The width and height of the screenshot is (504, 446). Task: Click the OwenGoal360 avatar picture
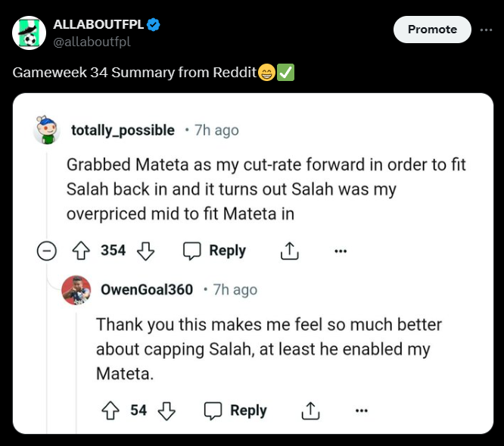pos(76,290)
